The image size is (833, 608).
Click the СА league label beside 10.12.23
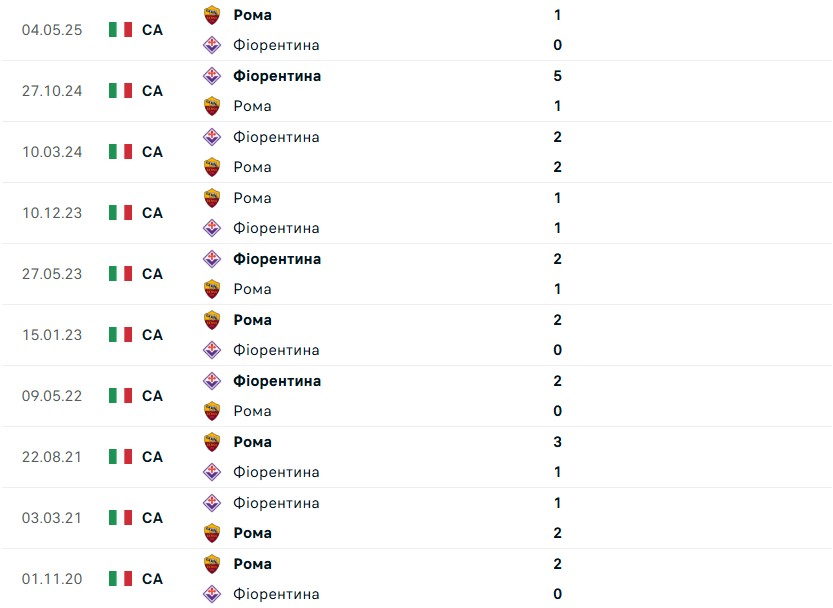tap(152, 213)
